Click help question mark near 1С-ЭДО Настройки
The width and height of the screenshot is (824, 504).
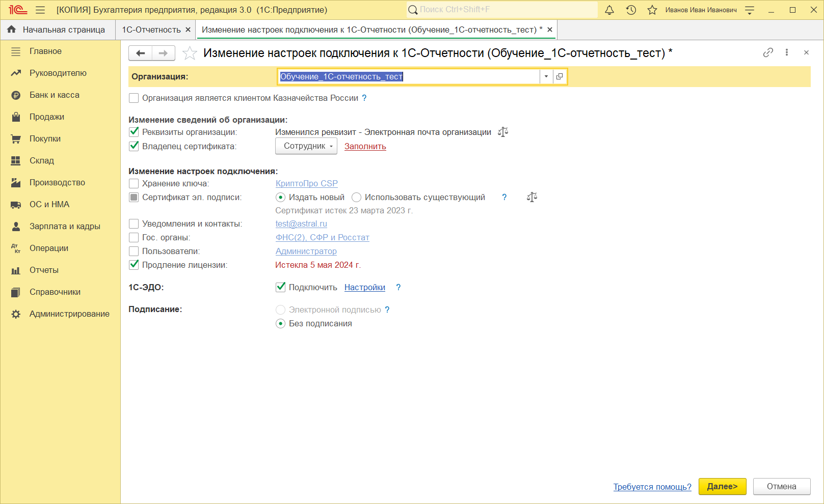398,287
